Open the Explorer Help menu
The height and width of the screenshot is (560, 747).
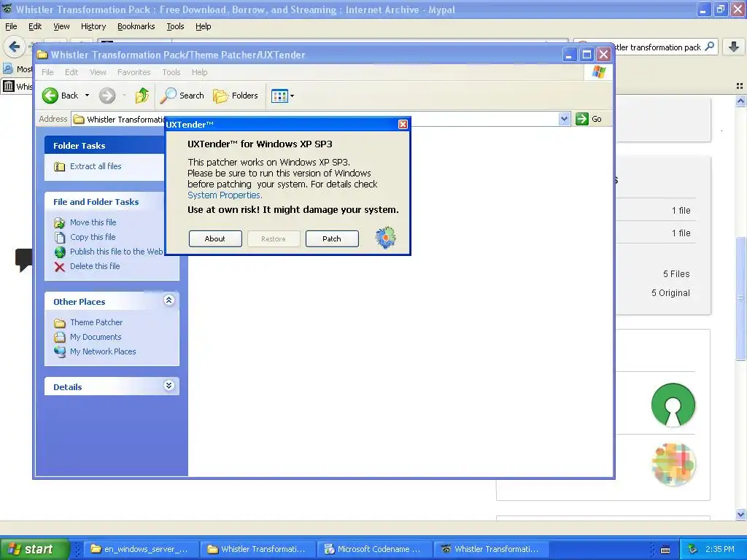tap(200, 72)
